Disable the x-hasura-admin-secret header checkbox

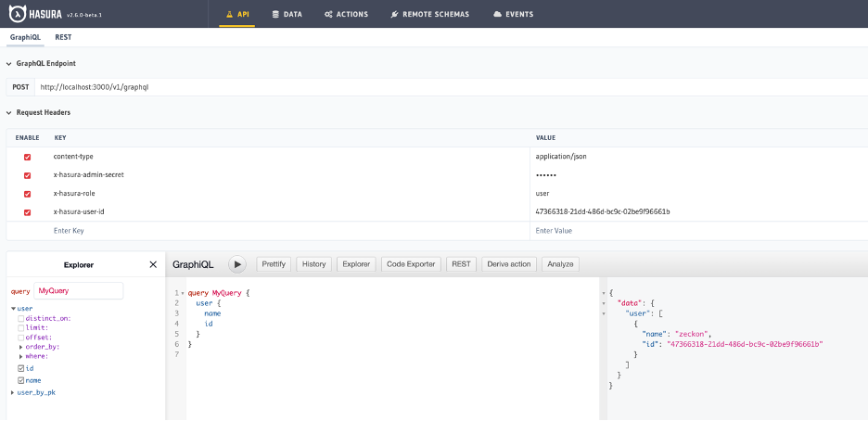click(27, 175)
